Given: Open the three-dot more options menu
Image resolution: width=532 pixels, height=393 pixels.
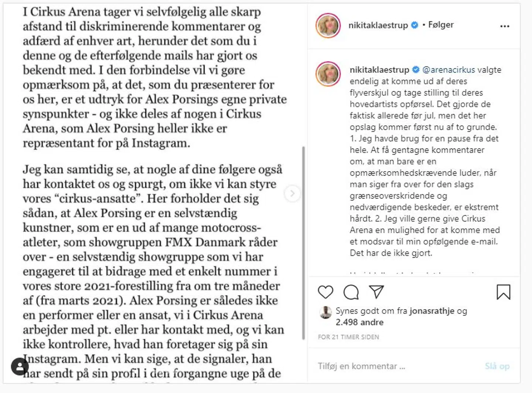Looking at the screenshot, I should tap(504, 26).
